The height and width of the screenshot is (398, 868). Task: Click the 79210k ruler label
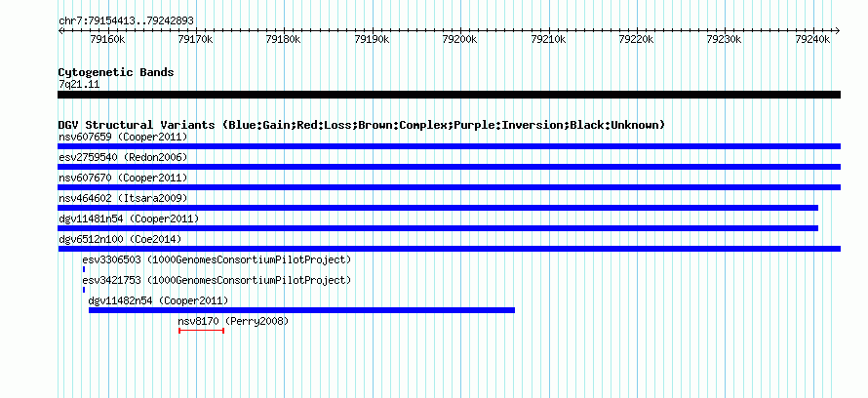[548, 39]
